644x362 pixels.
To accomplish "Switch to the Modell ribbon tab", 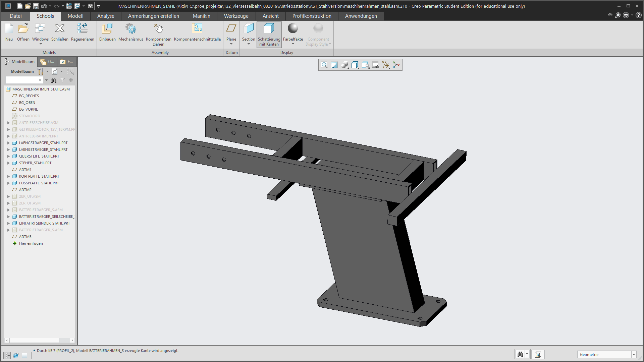I will (x=75, y=16).
